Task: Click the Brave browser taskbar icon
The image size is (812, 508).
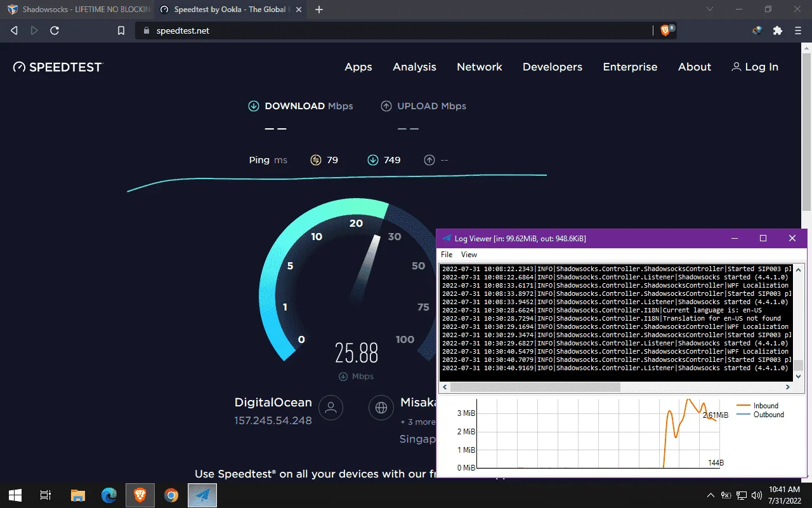Action: coord(140,495)
